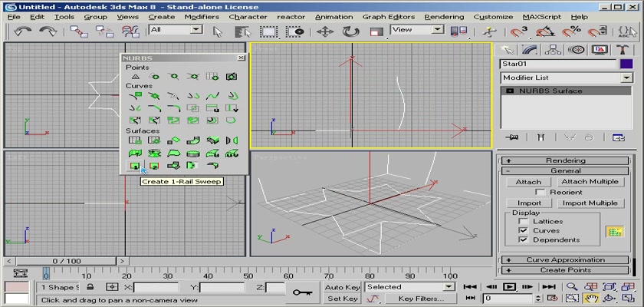Pick the Select Object arrow tool
This screenshot has width=644, height=307.
coord(217,31)
